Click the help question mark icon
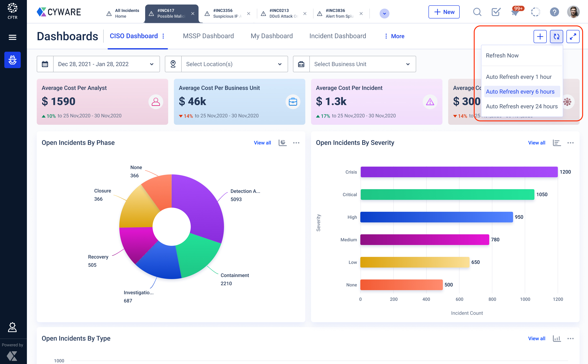Screen dimensions: 588x364 click(554, 12)
